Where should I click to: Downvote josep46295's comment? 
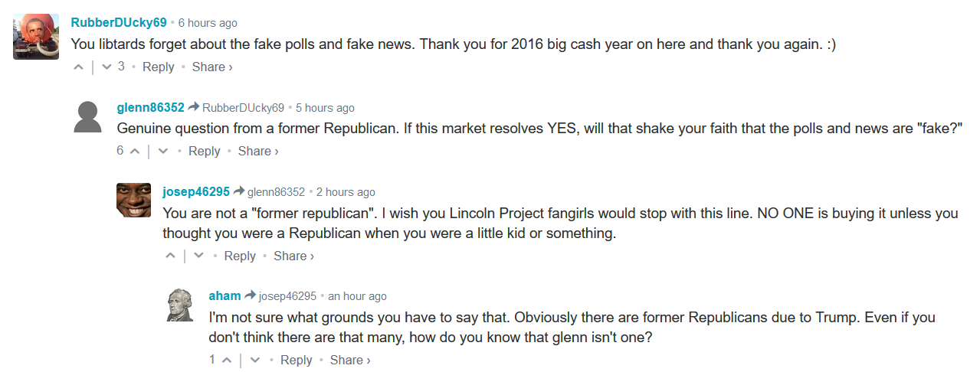198,256
